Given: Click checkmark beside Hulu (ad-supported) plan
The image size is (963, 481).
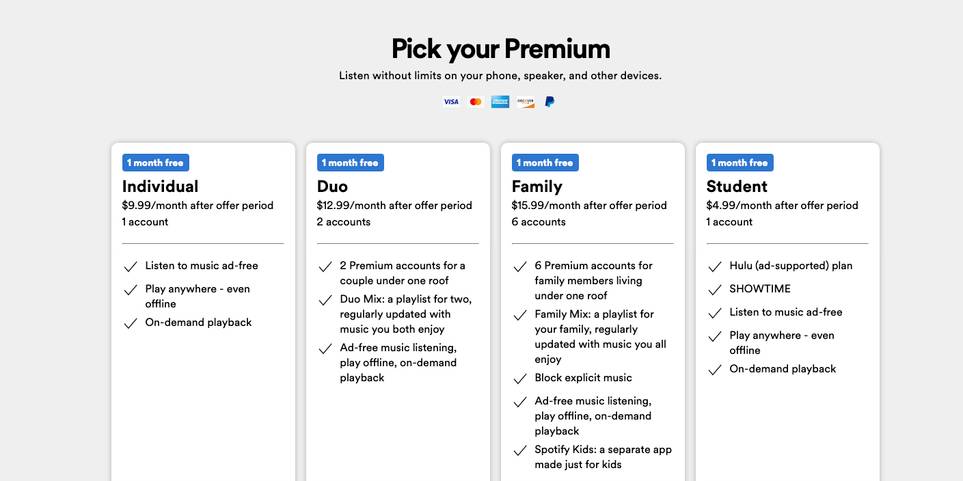Looking at the screenshot, I should coord(714,267).
